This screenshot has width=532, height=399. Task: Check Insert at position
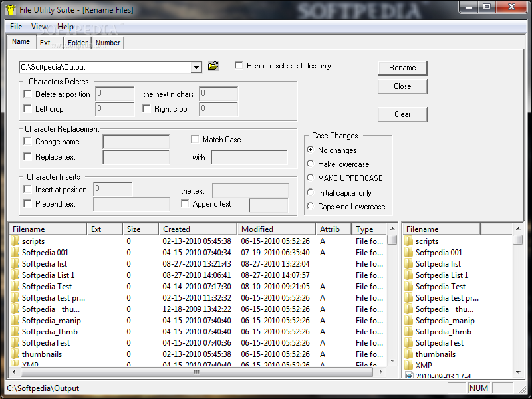pos(27,189)
